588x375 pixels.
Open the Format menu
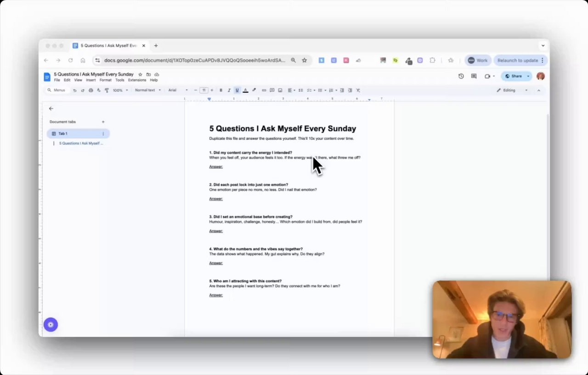coord(106,80)
